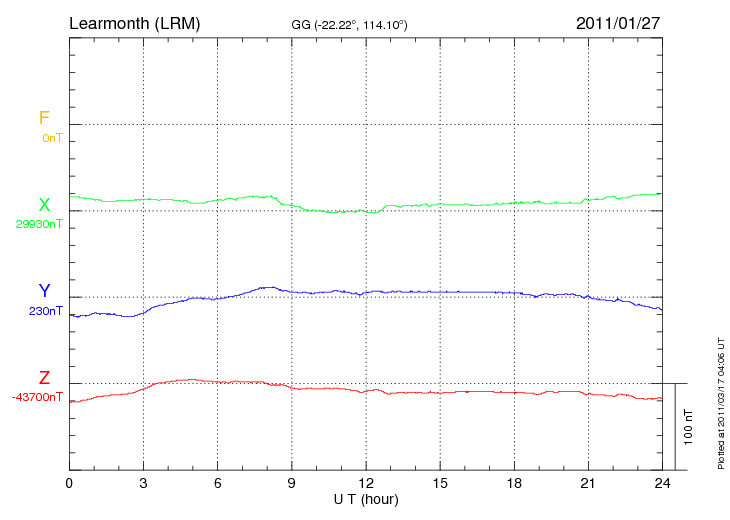This screenshot has width=730, height=520.
Task: Select hour 21 on the time axis
Action: click(x=588, y=483)
